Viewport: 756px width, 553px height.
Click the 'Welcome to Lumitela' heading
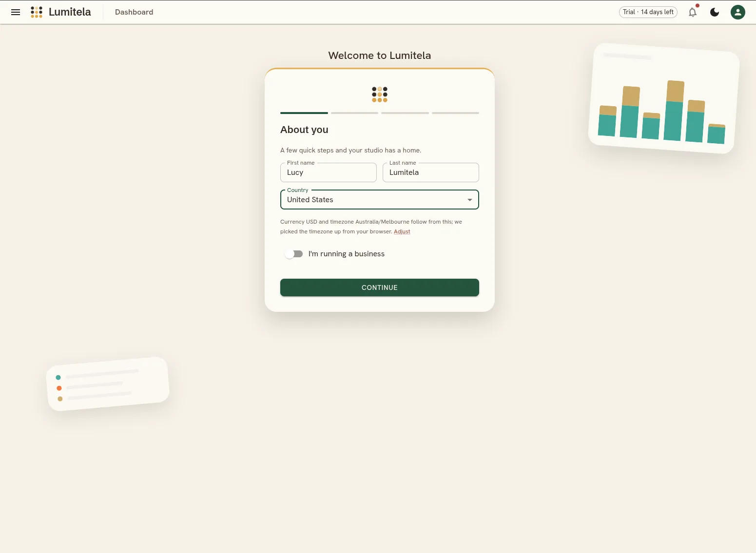pyautogui.click(x=380, y=56)
